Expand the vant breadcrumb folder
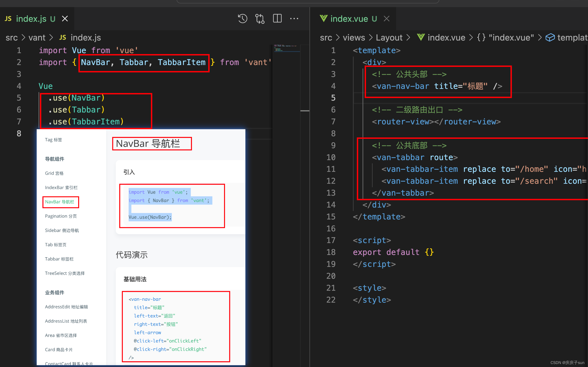The image size is (588, 367). (37, 38)
